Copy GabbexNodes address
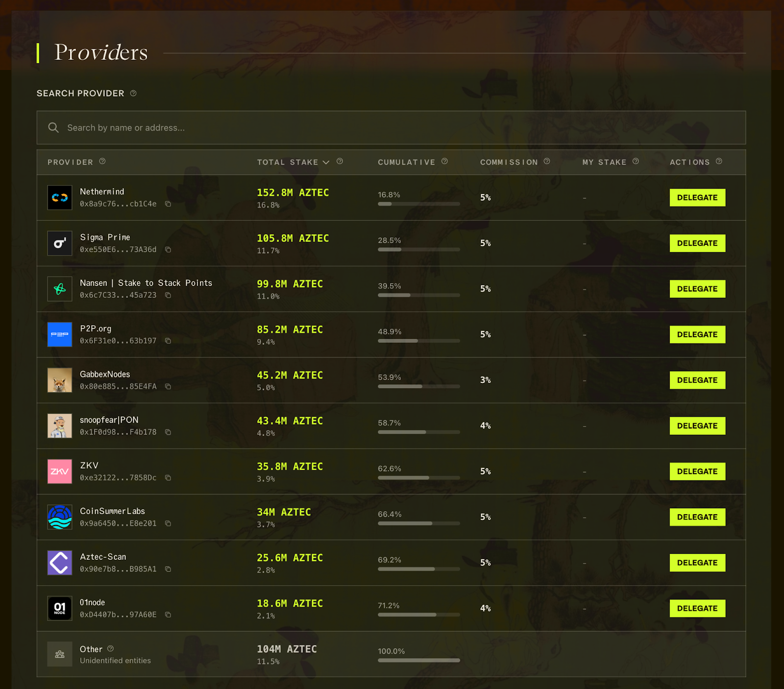 point(168,386)
